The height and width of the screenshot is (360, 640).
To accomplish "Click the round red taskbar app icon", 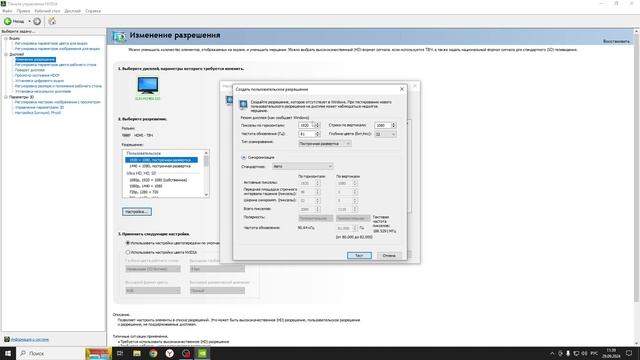I will click(x=186, y=353).
